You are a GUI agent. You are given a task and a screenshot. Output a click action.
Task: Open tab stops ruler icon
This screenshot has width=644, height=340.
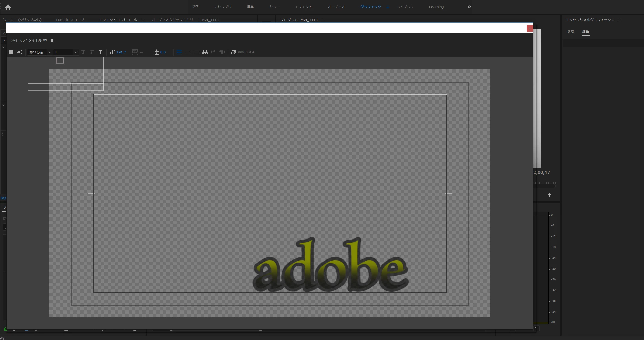pyautogui.click(x=205, y=52)
